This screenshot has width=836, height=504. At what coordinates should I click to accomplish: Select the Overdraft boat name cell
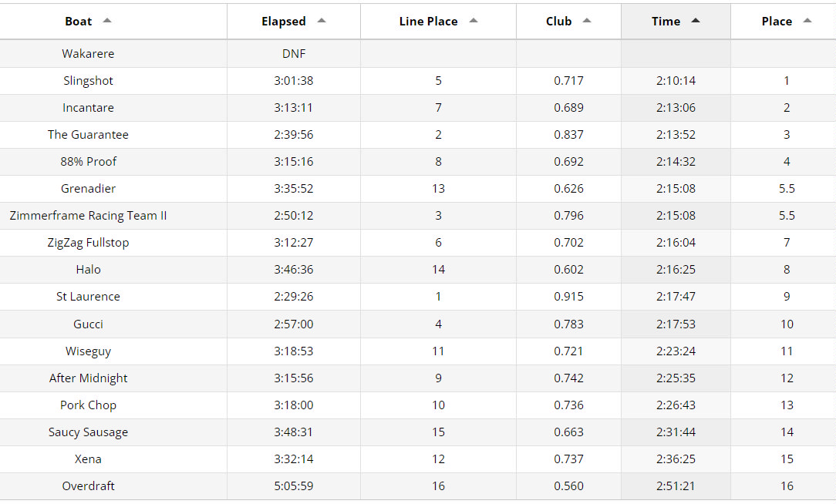[88, 486]
